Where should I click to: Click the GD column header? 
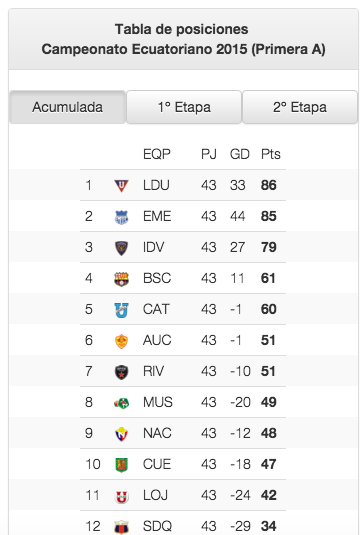tap(240, 154)
